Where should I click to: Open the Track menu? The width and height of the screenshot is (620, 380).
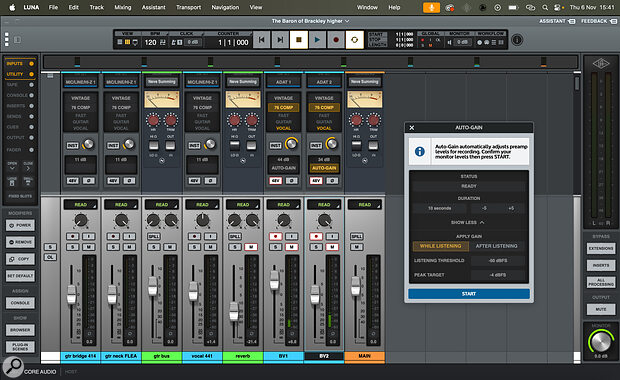[x=96, y=7]
